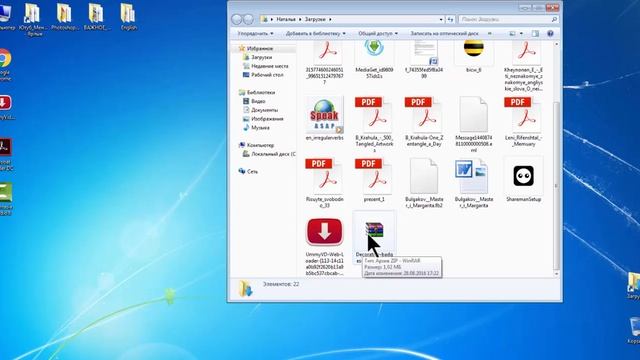Open the ВАЖНОЕ folder on desktop
The image size is (640, 360).
pyautogui.click(x=96, y=16)
